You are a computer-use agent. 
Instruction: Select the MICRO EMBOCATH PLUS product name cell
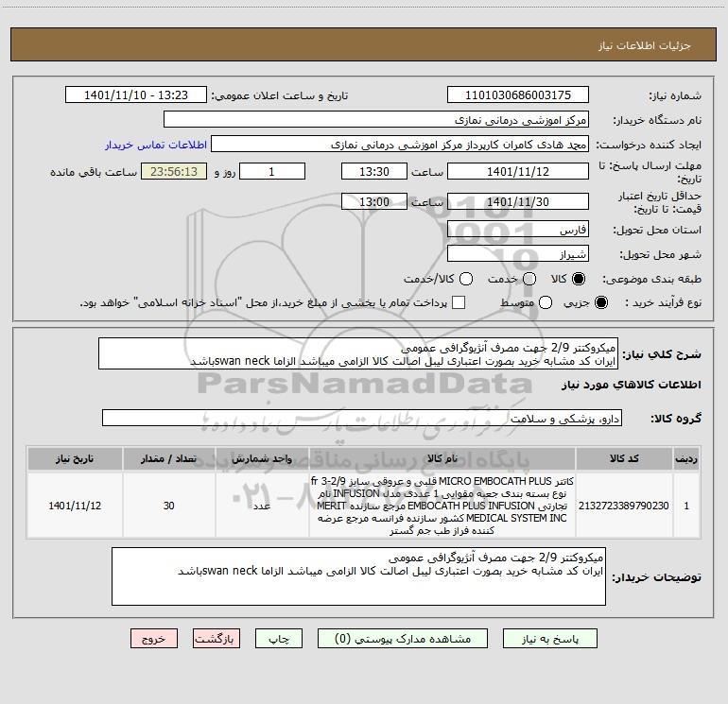click(x=442, y=506)
